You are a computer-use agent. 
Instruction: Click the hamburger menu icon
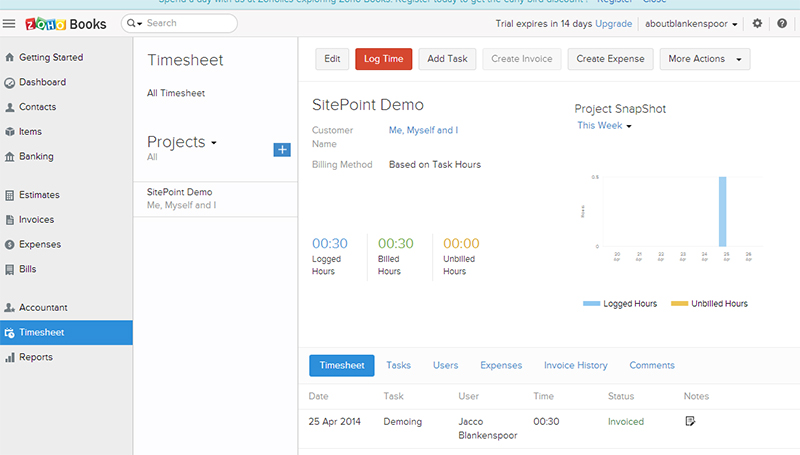pyautogui.click(x=9, y=23)
